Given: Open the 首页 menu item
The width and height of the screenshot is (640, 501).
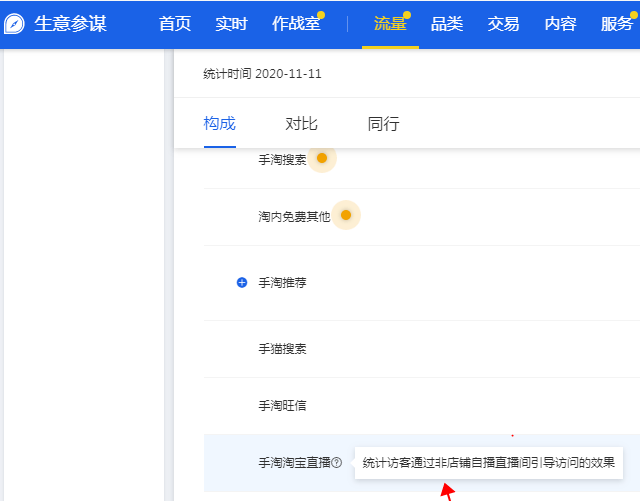Looking at the screenshot, I should click(175, 24).
